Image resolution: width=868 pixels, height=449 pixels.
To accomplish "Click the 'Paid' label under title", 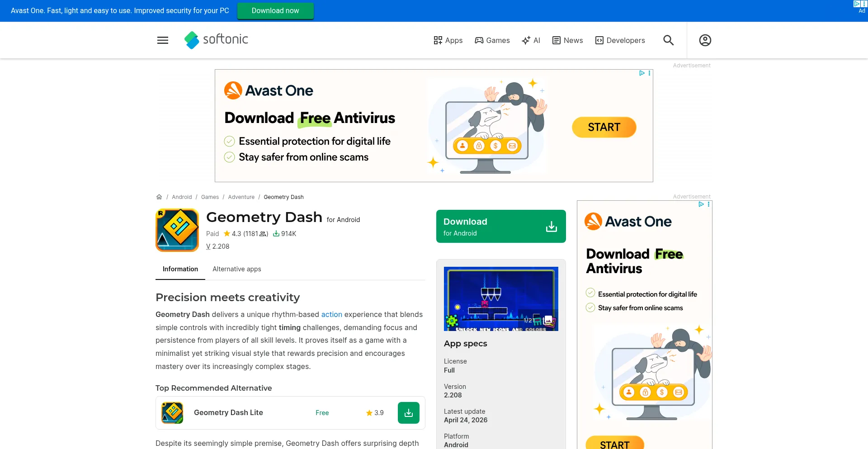I will coord(212,234).
